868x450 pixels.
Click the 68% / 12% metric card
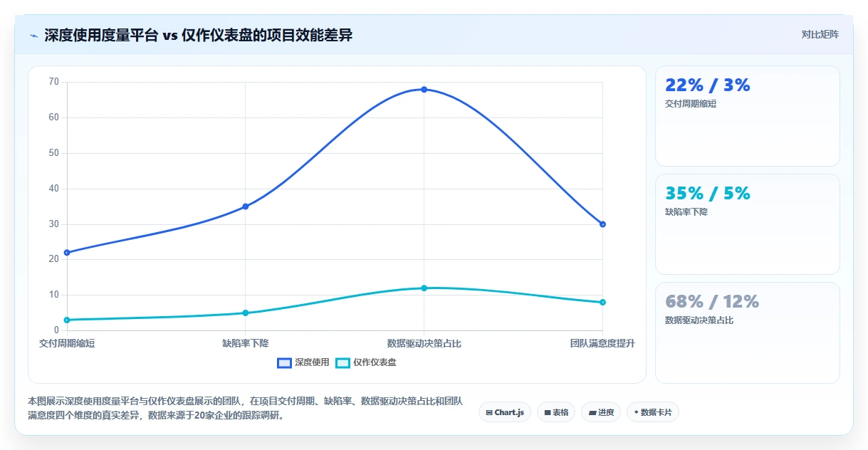coord(748,333)
